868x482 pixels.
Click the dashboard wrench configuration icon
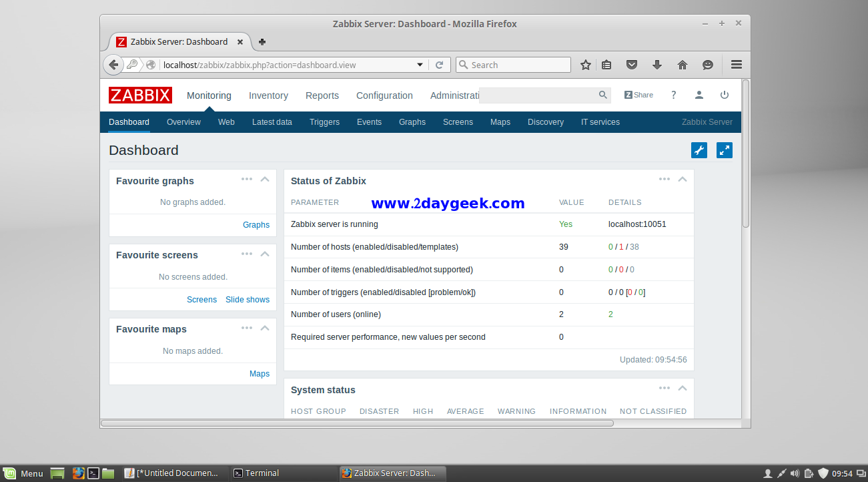coord(699,150)
